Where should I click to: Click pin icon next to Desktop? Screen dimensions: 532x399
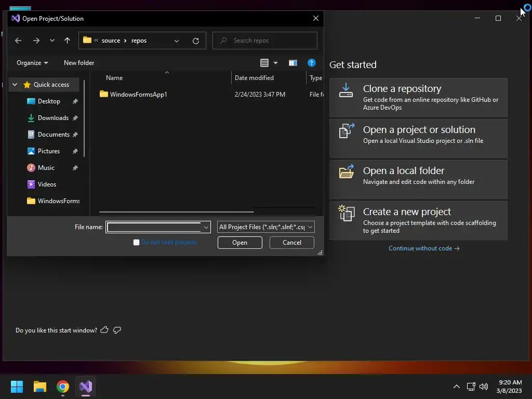click(75, 101)
